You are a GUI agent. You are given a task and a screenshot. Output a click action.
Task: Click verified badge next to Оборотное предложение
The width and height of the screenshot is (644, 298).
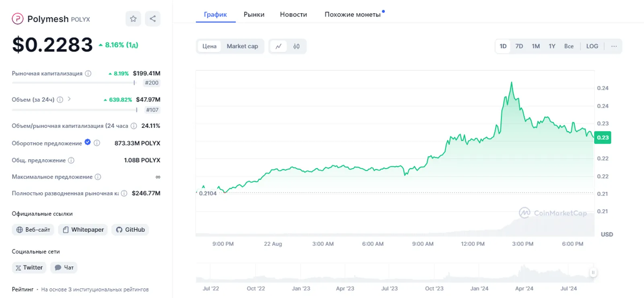coord(88,142)
